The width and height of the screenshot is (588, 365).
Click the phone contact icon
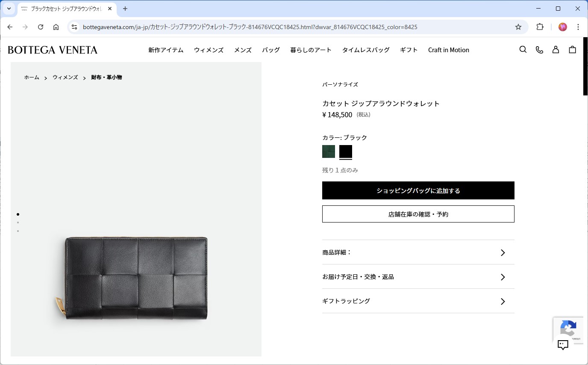click(539, 50)
